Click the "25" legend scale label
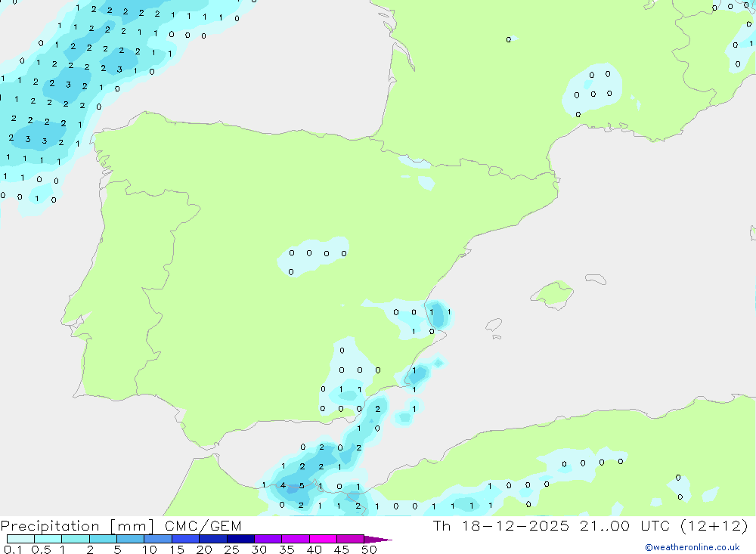Screen dimensions: 756x554 (x=231, y=549)
